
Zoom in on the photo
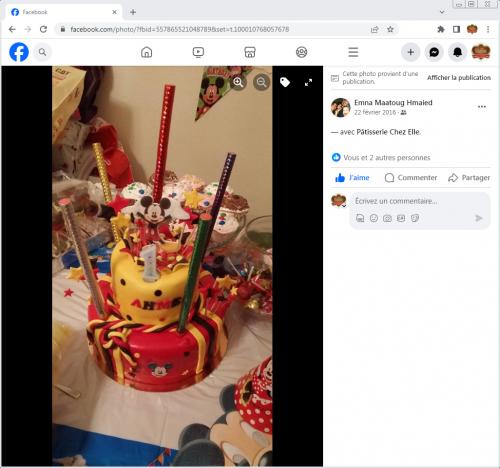pyautogui.click(x=238, y=82)
